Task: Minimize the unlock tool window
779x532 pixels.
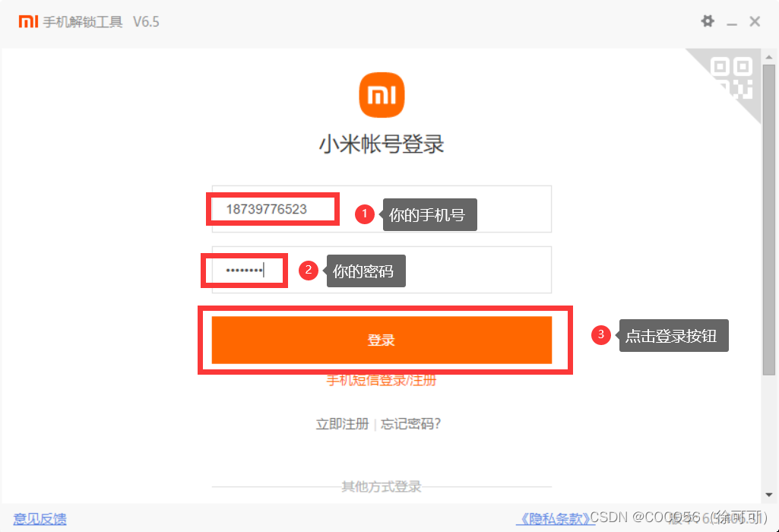Action: tap(731, 22)
